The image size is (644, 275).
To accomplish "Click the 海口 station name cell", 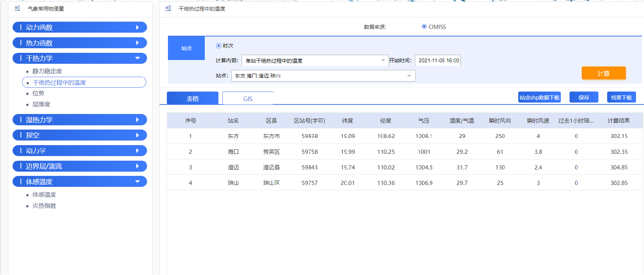I will tap(233, 152).
